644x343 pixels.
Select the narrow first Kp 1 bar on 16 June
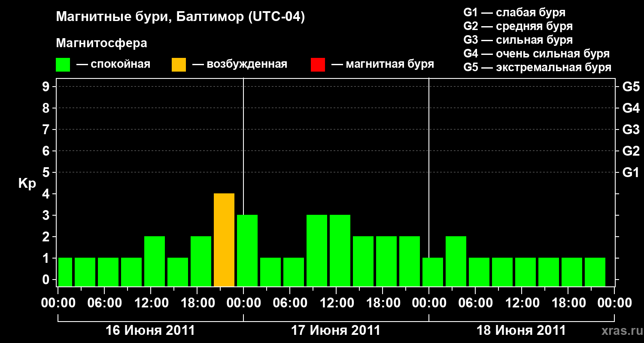(65, 272)
